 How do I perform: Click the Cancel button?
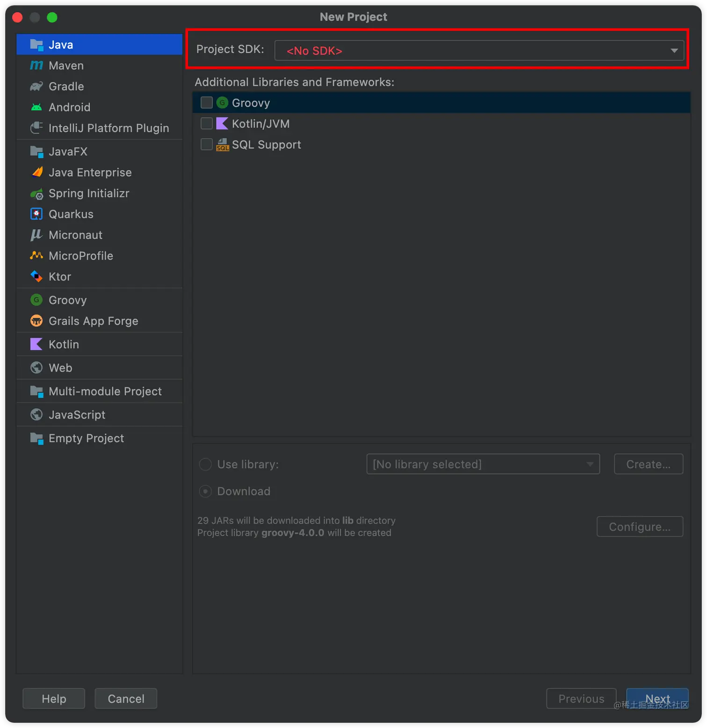click(x=126, y=699)
